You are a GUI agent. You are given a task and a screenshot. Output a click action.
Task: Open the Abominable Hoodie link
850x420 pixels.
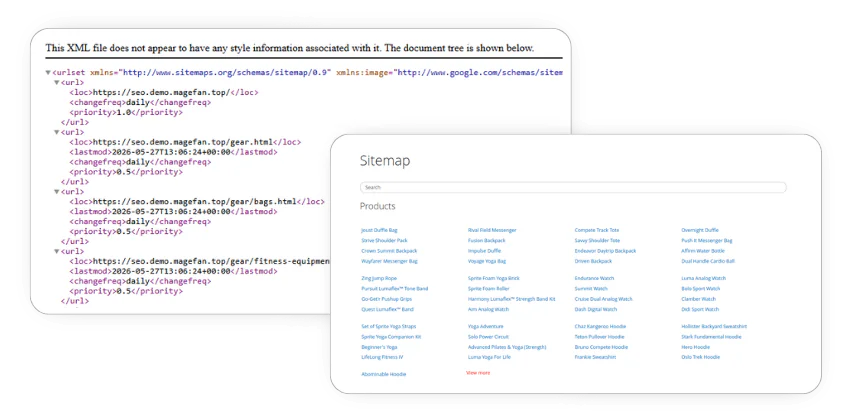pyautogui.click(x=384, y=374)
